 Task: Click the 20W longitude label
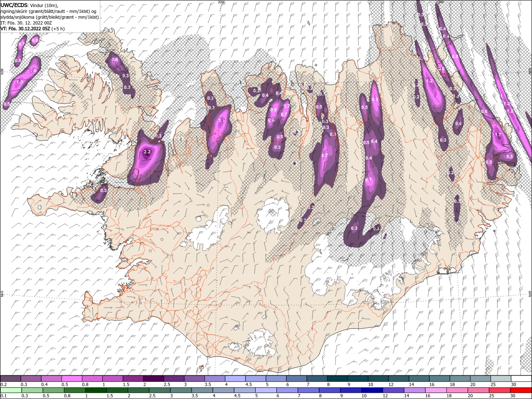tap(222, 2)
